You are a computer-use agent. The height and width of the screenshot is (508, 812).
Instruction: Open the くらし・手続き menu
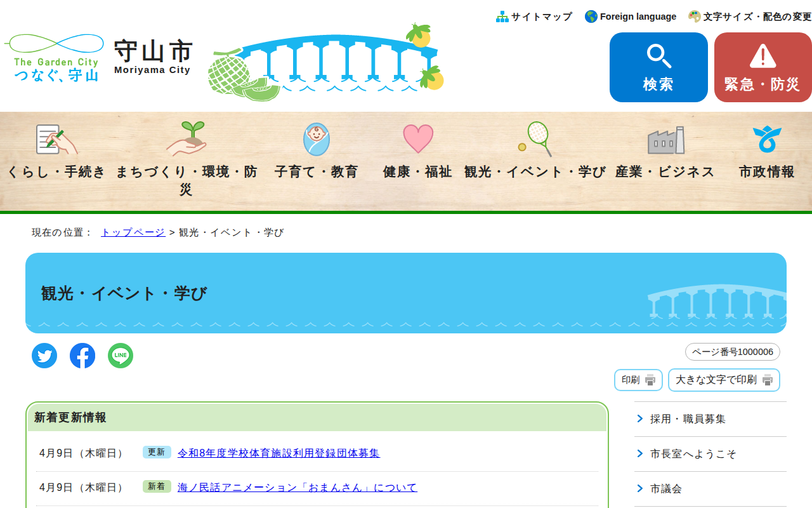[56, 171]
